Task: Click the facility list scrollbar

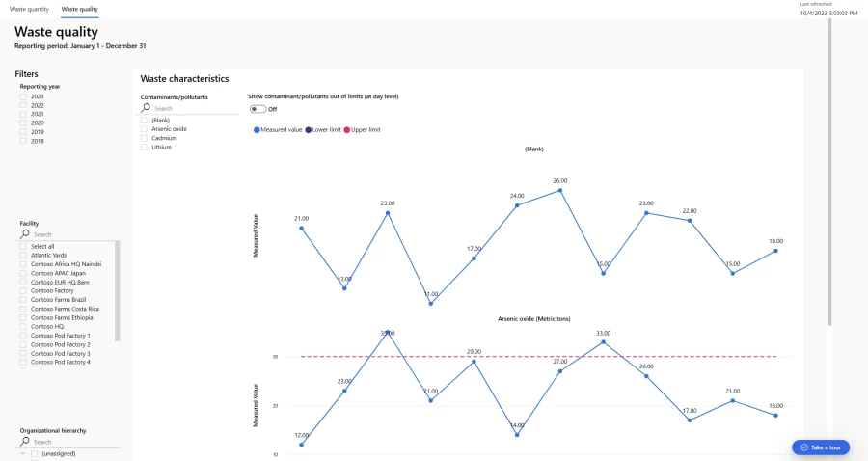Action: point(118,289)
